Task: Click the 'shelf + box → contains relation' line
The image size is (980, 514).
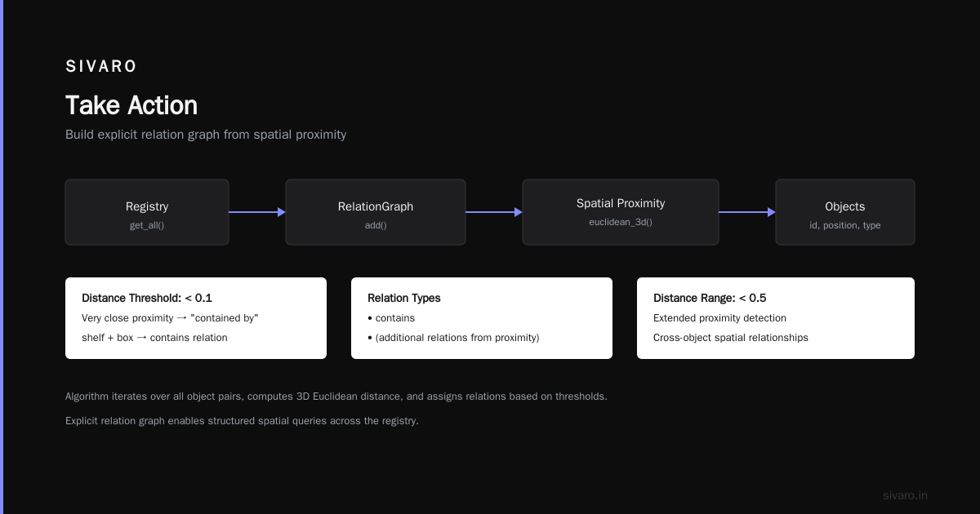Action: pyautogui.click(x=154, y=338)
